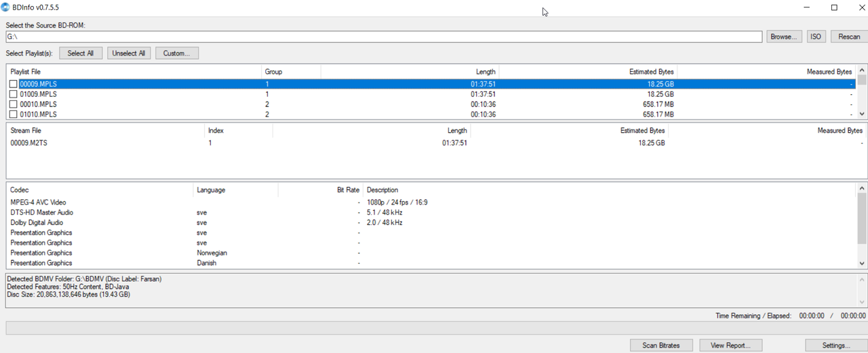Tick checkbox for 00010.MPLS
Screen dimensions: 868x353
(14, 104)
